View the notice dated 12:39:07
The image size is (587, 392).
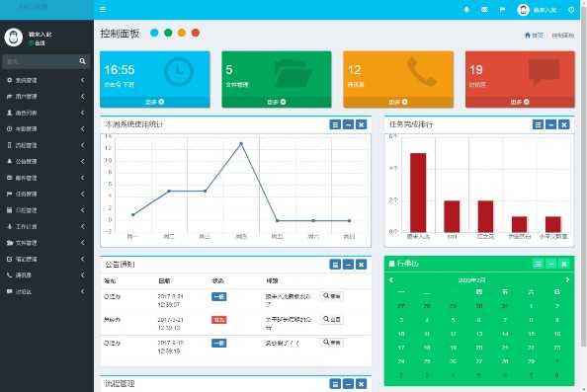pyautogui.click(x=332, y=296)
